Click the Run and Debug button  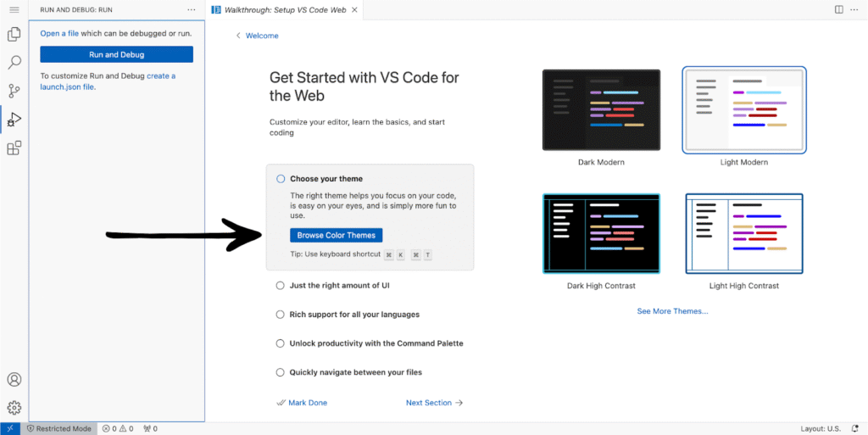[x=116, y=54]
